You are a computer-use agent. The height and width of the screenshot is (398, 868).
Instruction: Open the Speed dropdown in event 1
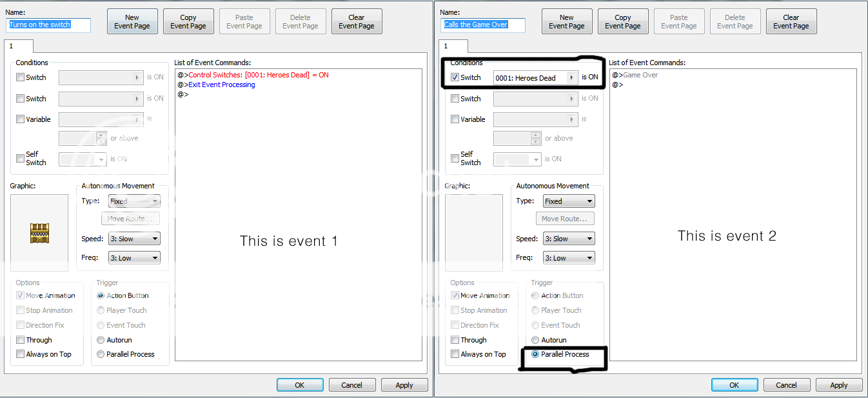coord(134,239)
